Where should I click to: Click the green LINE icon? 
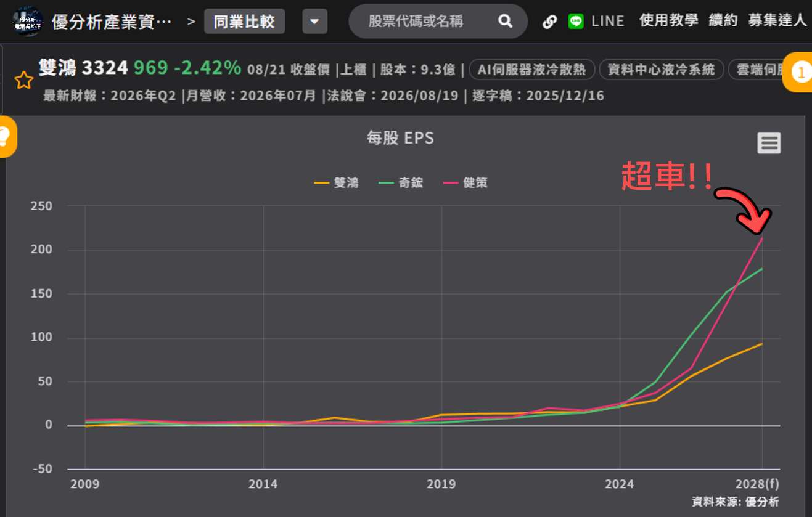576,22
